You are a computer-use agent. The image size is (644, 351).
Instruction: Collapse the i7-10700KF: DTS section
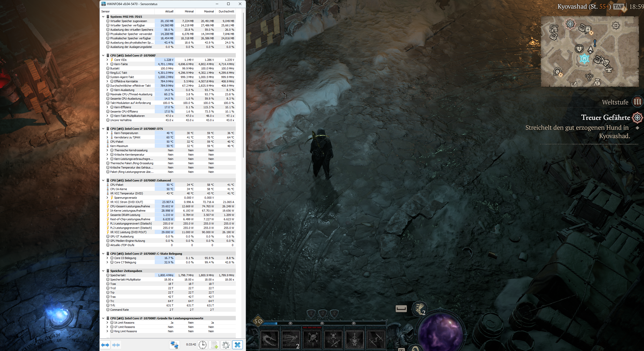point(103,129)
